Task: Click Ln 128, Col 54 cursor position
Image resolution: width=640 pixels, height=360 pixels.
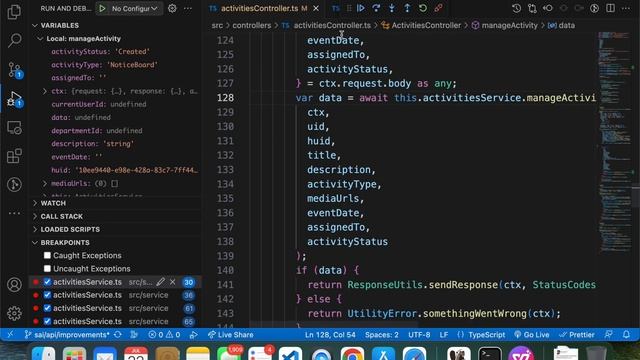Action: pyautogui.click(x=330, y=335)
